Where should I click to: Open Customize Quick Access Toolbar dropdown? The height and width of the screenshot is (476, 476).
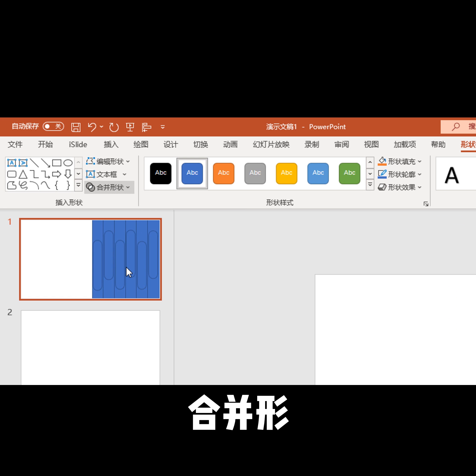(x=163, y=127)
